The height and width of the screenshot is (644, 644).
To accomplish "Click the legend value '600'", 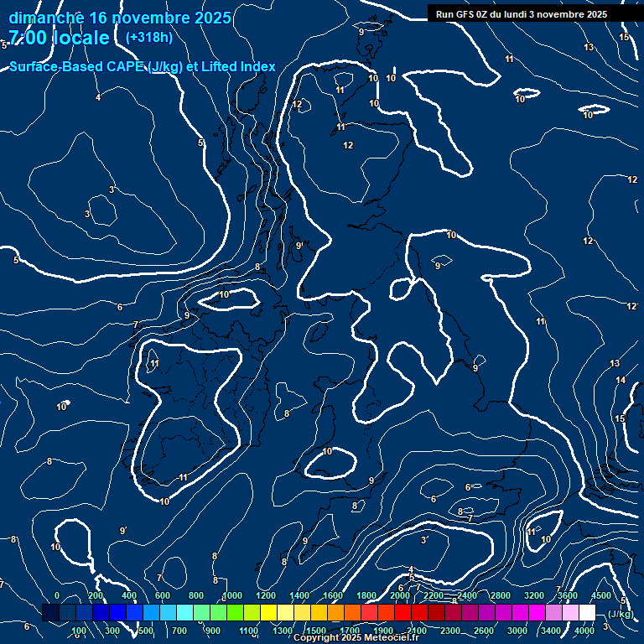I will (162, 595).
